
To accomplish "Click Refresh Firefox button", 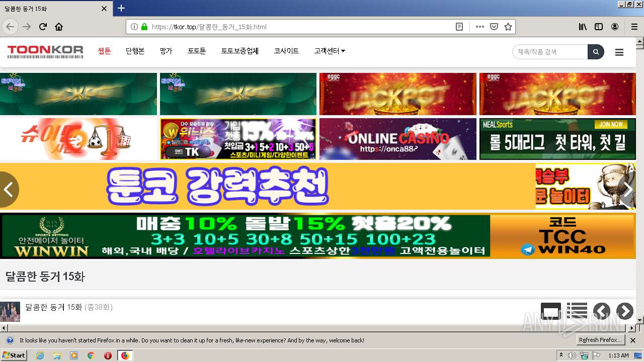I will click(x=600, y=340).
